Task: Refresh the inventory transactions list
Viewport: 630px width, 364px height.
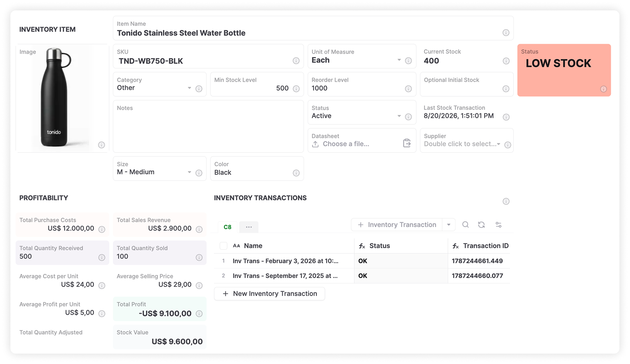Action: click(481, 225)
